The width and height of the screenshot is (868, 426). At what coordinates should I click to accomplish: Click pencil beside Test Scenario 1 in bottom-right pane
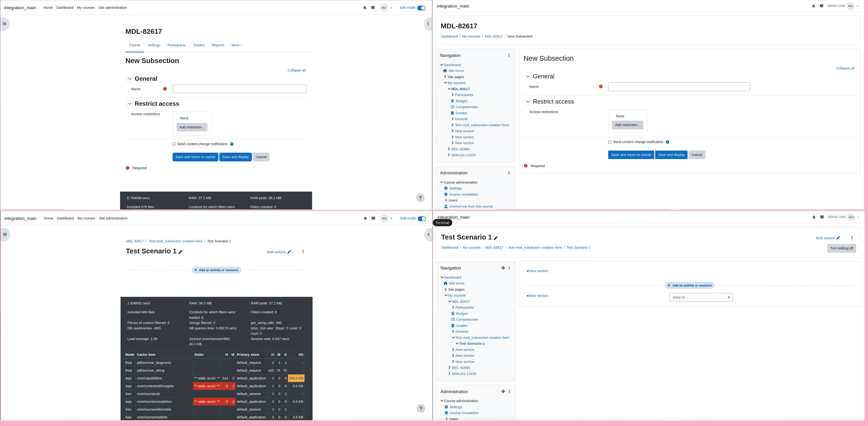pos(496,238)
